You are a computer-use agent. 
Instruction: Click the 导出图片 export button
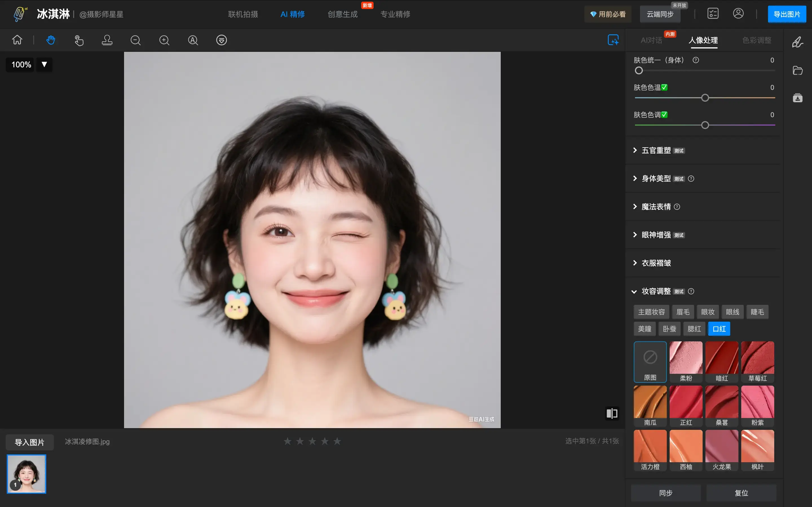coord(787,14)
